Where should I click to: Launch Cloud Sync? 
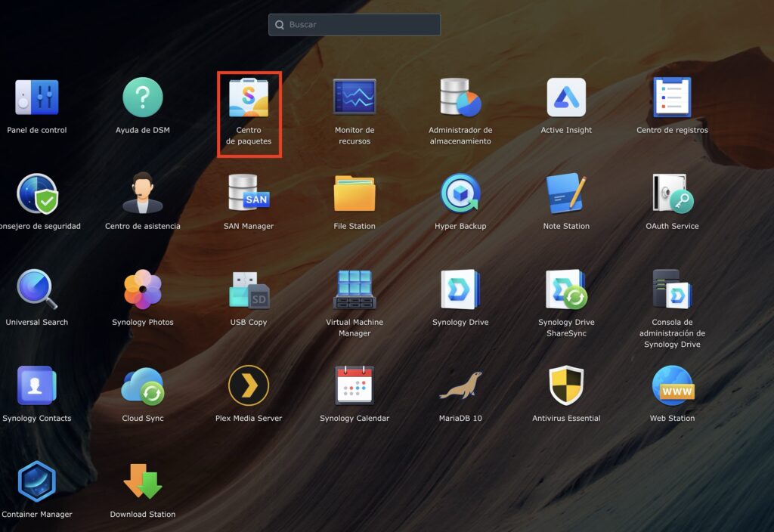pos(143,385)
